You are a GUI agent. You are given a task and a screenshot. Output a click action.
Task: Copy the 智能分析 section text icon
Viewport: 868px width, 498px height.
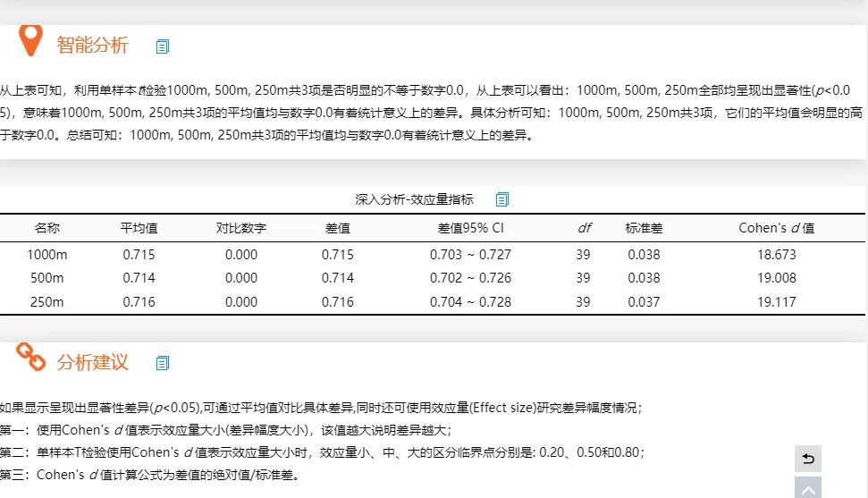tap(162, 46)
